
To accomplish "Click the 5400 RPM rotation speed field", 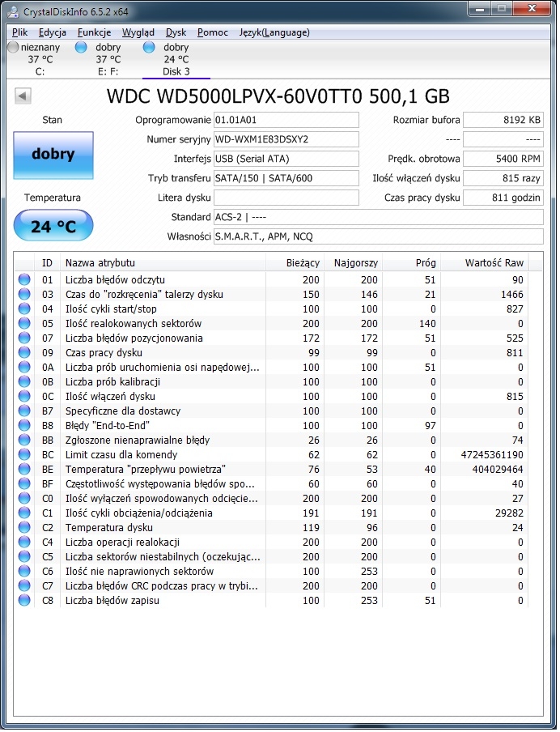I will (503, 159).
